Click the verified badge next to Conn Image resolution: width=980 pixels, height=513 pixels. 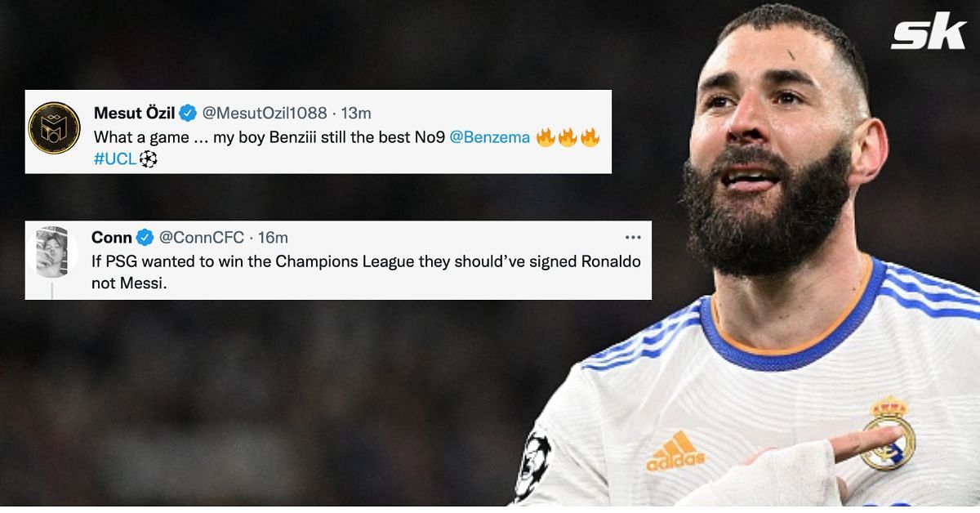click(145, 238)
